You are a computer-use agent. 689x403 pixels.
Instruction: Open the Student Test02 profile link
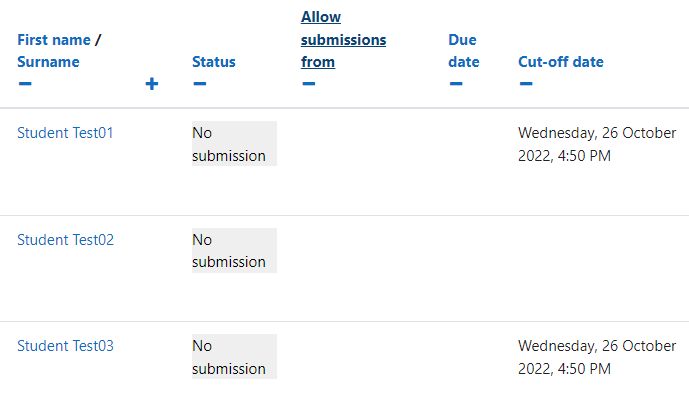65,240
